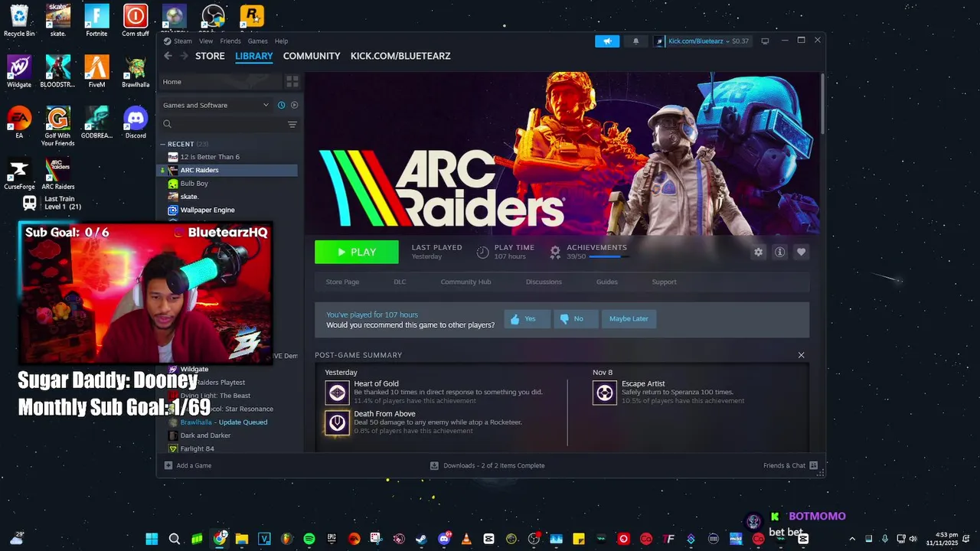
Task: Select Library Home button
Action: pyautogui.click(x=219, y=82)
